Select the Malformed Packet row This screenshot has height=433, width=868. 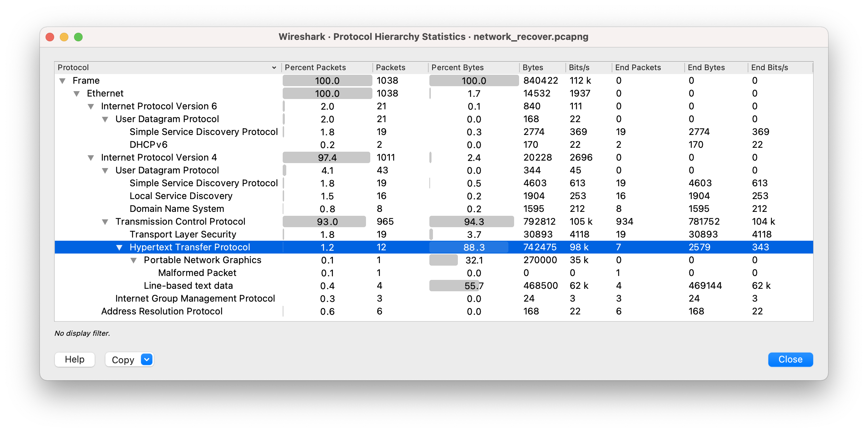[x=197, y=273]
